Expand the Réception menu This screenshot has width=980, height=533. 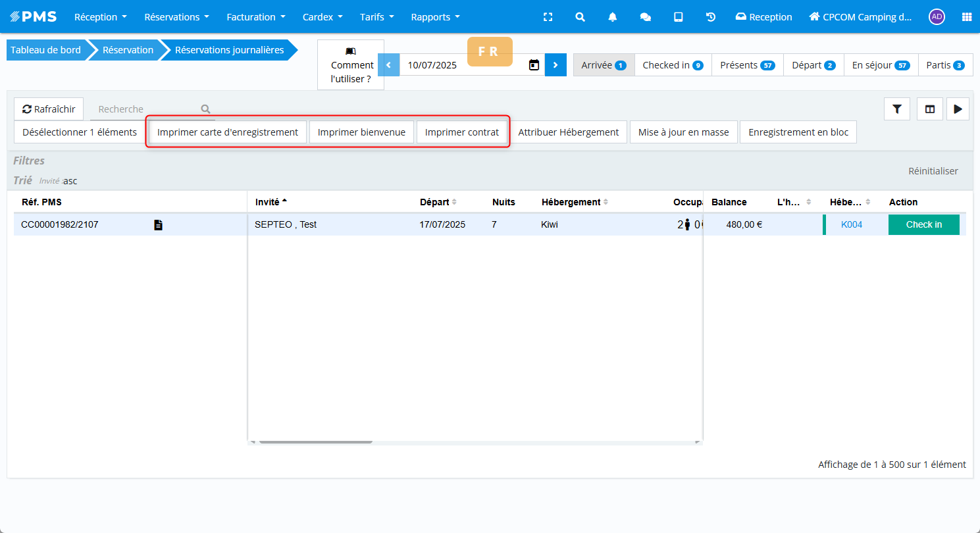(x=101, y=17)
